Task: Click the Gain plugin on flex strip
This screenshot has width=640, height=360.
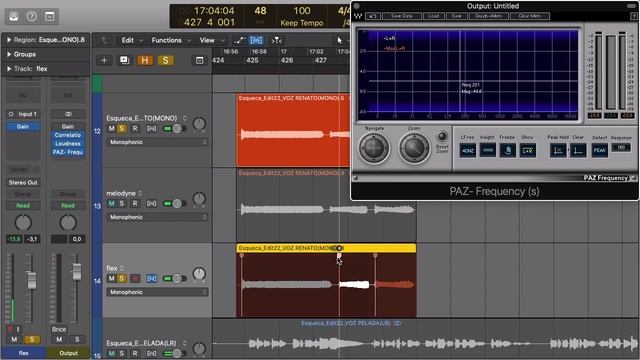Action: (x=23, y=127)
